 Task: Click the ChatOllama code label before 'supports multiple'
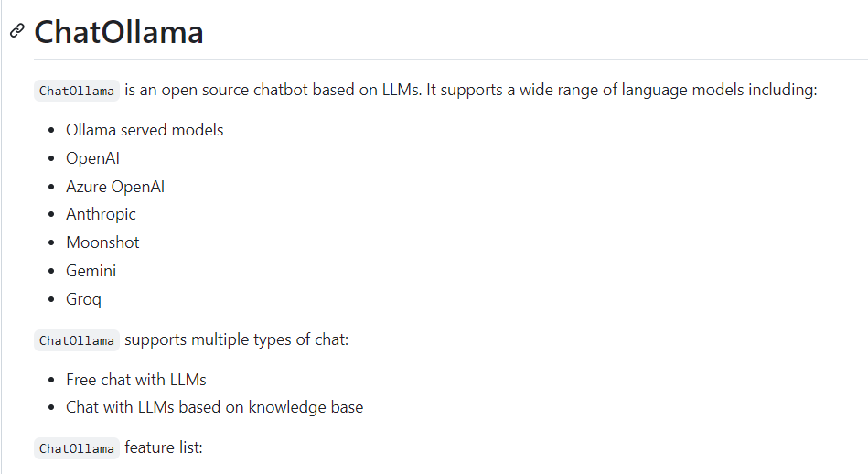[77, 340]
